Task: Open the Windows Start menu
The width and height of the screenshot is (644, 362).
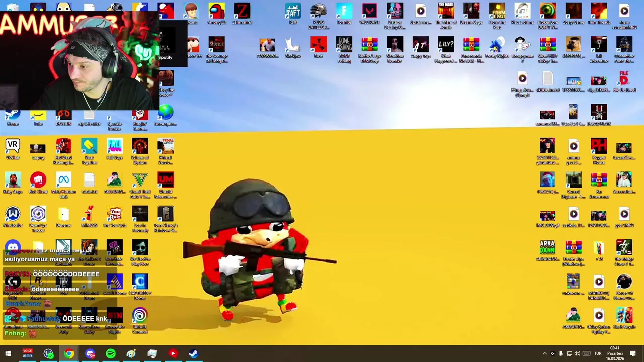Action: pos(8,354)
